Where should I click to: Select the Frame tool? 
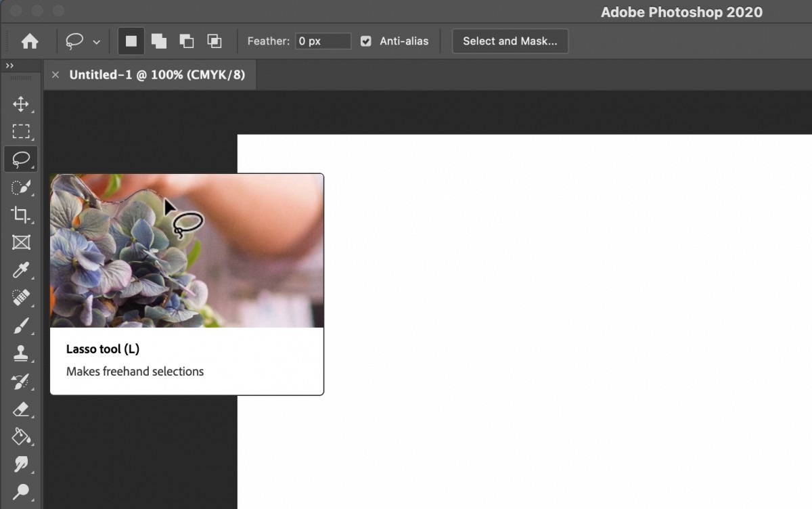pos(20,242)
